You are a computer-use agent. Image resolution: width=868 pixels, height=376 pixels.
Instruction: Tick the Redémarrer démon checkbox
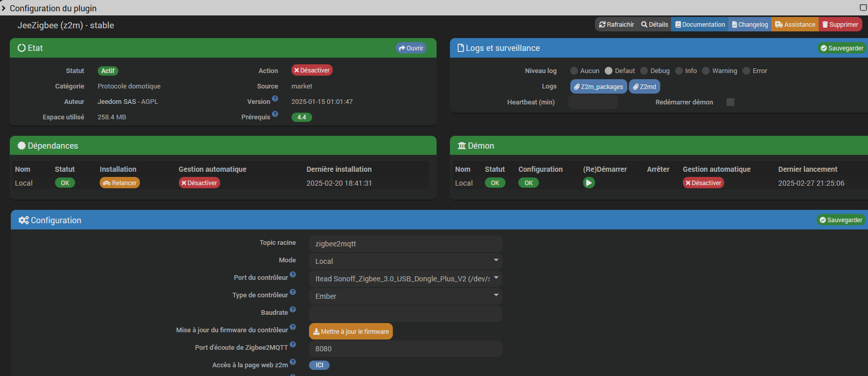pos(730,102)
